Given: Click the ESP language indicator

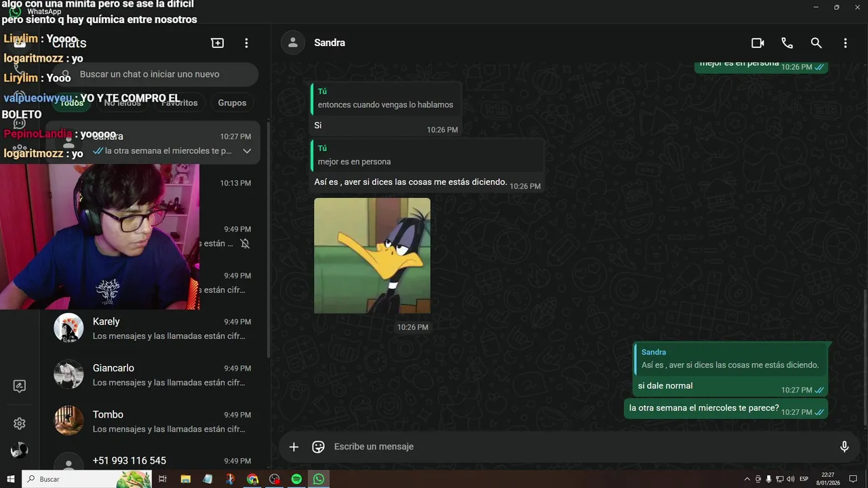Looking at the screenshot, I should tap(804, 479).
